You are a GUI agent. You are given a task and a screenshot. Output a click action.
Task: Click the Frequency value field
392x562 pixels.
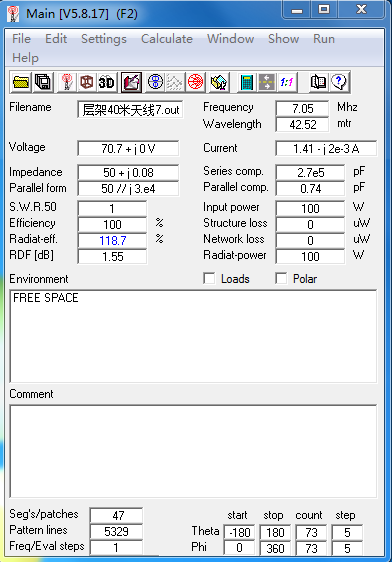point(302,108)
